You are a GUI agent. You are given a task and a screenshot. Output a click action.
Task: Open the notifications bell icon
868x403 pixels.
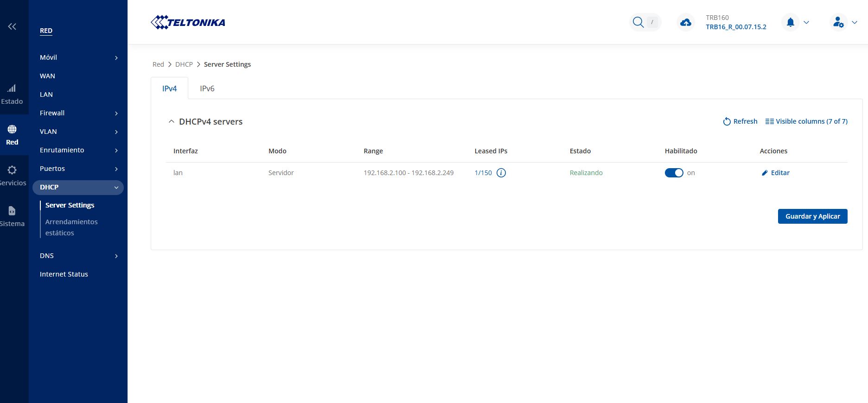(791, 22)
